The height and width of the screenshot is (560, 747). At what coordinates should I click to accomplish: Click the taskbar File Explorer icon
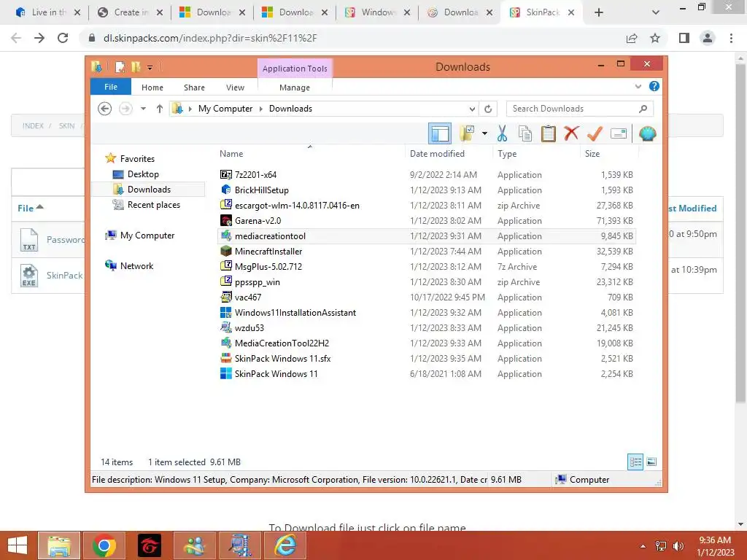[59, 545]
